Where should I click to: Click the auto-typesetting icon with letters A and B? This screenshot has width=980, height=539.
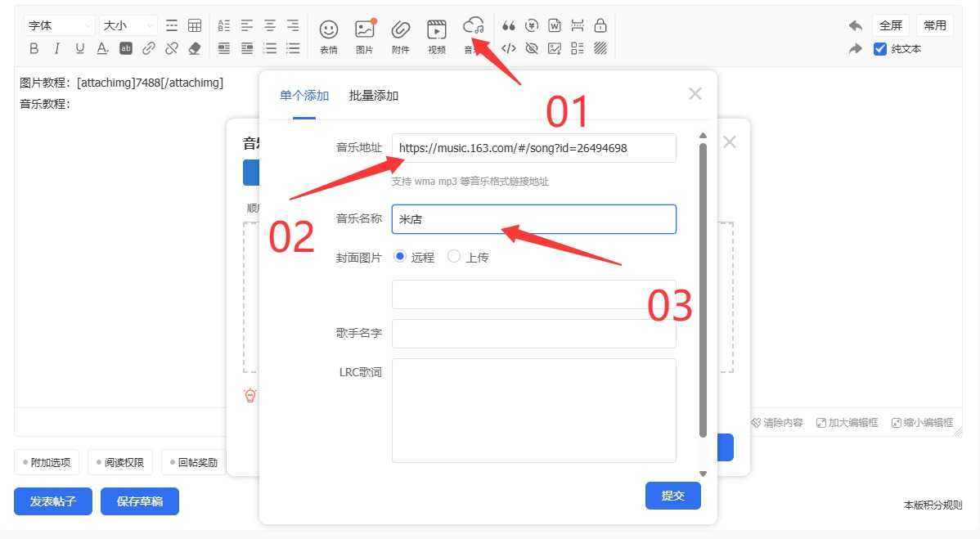[224, 25]
